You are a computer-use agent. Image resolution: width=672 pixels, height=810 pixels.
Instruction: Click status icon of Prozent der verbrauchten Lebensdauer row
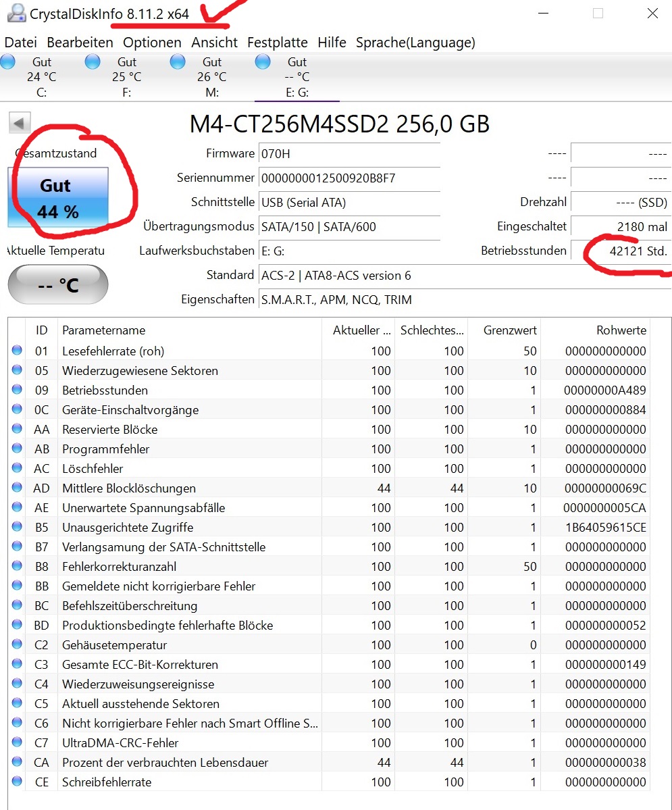tap(17, 762)
